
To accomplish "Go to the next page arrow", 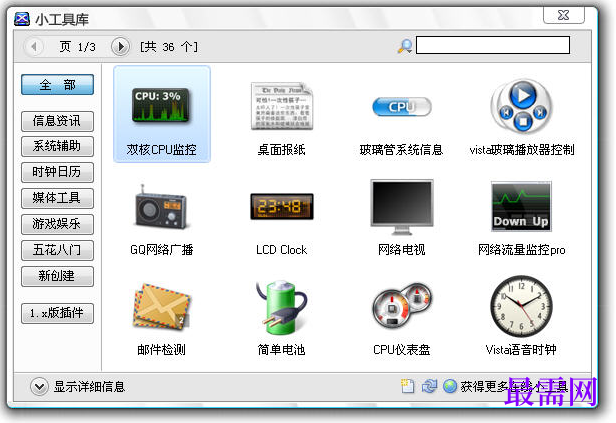I will (120, 47).
